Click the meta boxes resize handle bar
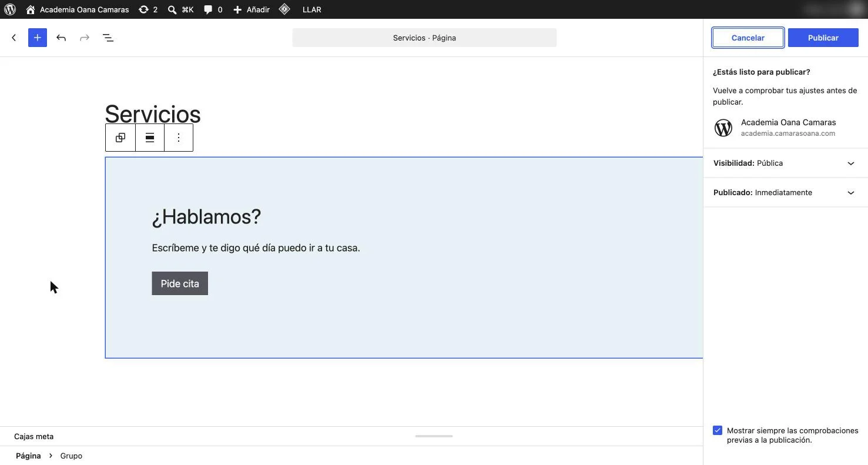Image resolution: width=868 pixels, height=465 pixels. click(434, 436)
